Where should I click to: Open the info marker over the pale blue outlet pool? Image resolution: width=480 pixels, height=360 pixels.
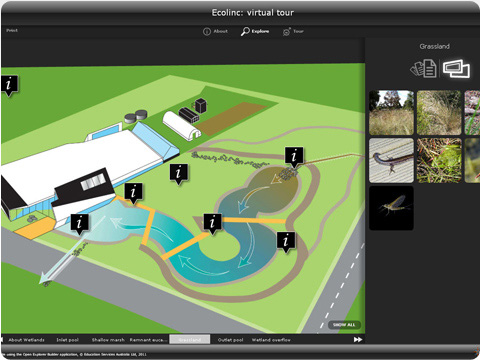point(79,224)
